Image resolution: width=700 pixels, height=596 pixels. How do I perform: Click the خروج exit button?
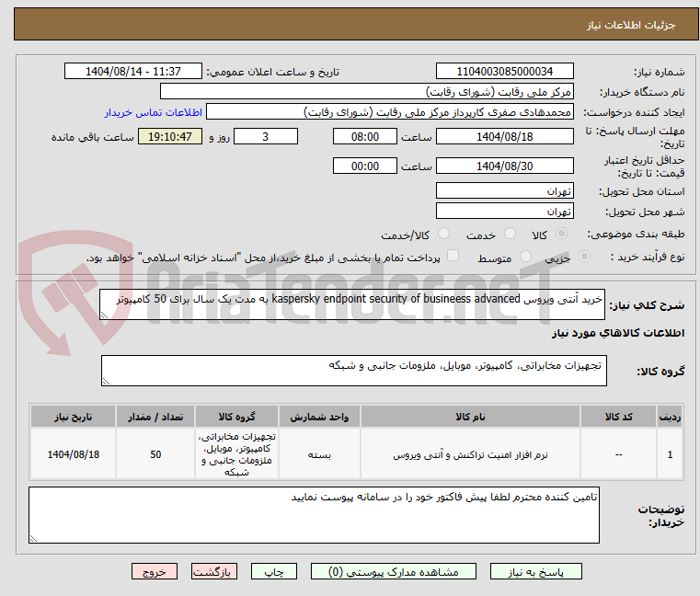[155, 571]
